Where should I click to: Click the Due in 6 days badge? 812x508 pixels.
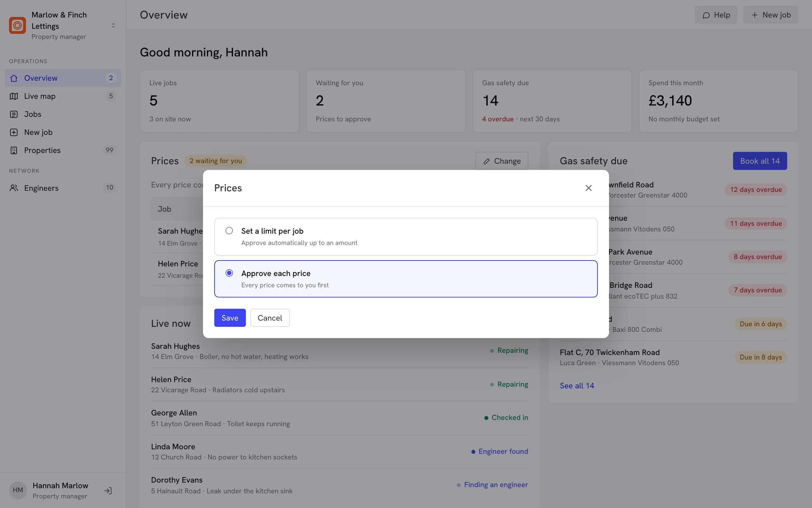761,324
